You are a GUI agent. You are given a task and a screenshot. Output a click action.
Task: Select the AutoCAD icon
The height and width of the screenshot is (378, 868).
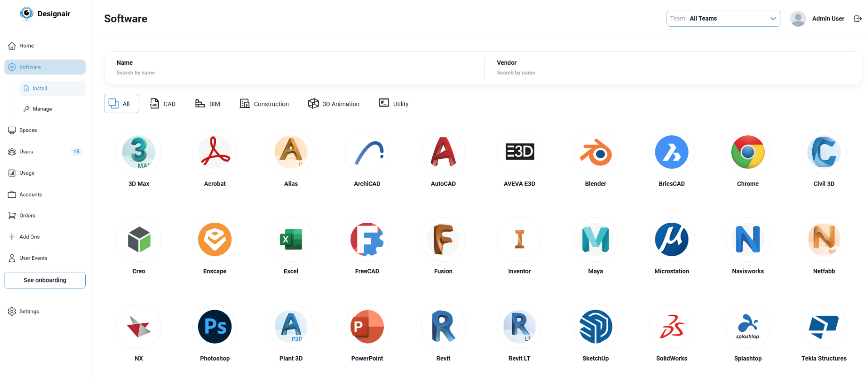[x=443, y=152]
